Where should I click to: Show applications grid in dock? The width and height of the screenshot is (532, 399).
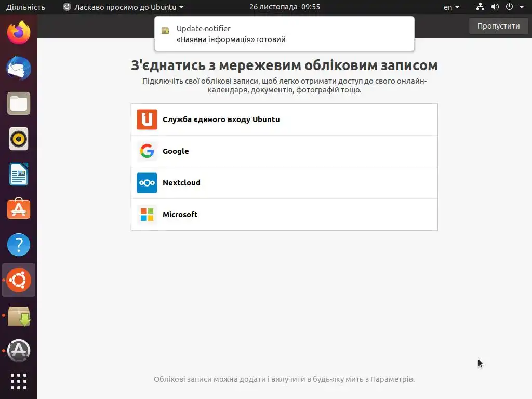pyautogui.click(x=19, y=381)
